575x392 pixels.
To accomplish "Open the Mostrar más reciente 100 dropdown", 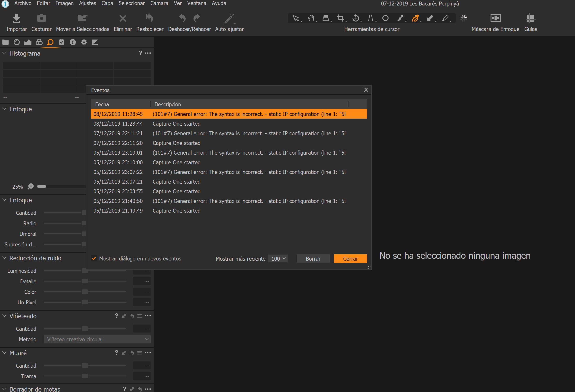I will (x=278, y=258).
